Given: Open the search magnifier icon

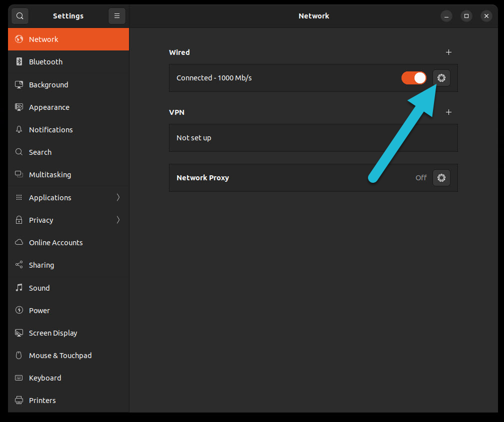Looking at the screenshot, I should [x=19, y=15].
